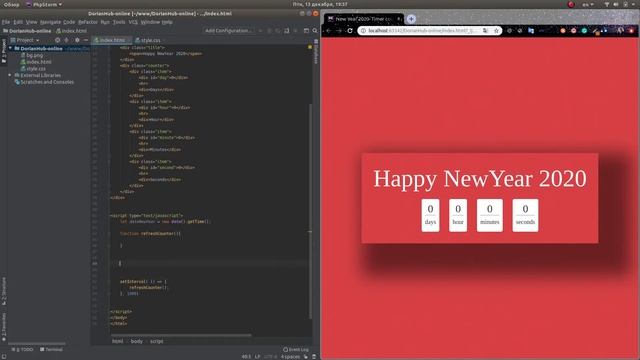Click the date and clock in top bar
This screenshot has width=640, height=360.
point(320,4)
